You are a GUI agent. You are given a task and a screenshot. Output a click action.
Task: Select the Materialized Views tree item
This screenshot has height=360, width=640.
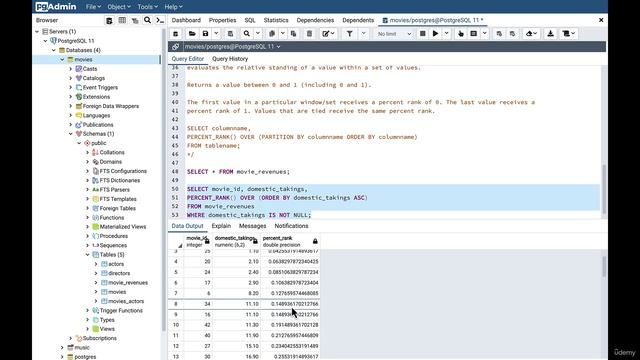click(x=123, y=227)
